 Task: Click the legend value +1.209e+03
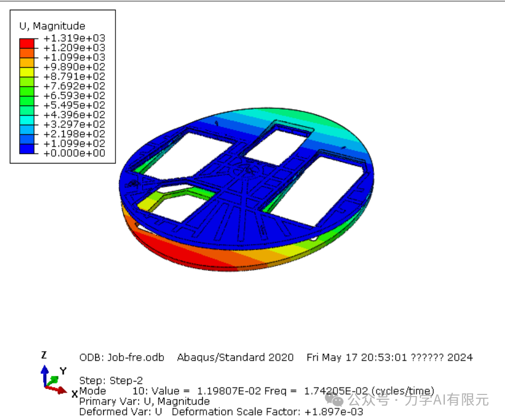74,48
